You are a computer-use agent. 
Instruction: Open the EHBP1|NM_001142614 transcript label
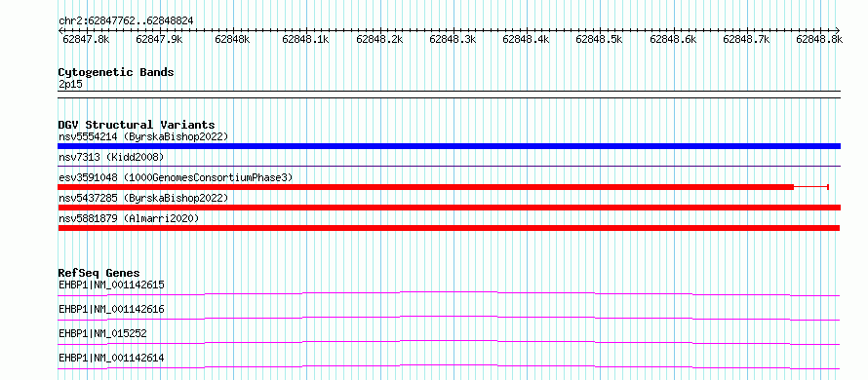[111, 359]
